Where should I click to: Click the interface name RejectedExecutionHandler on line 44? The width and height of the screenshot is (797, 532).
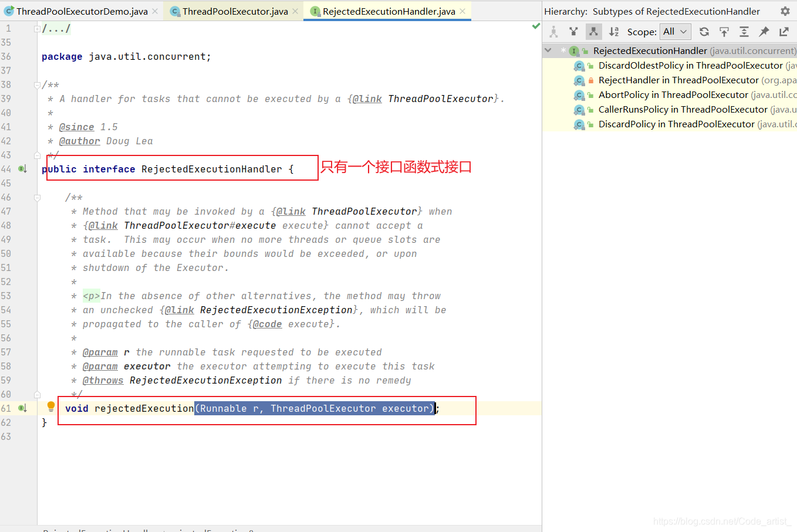(212, 169)
